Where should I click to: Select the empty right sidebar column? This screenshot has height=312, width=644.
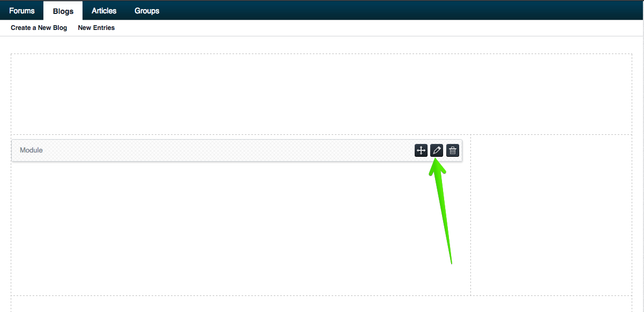pos(551,215)
